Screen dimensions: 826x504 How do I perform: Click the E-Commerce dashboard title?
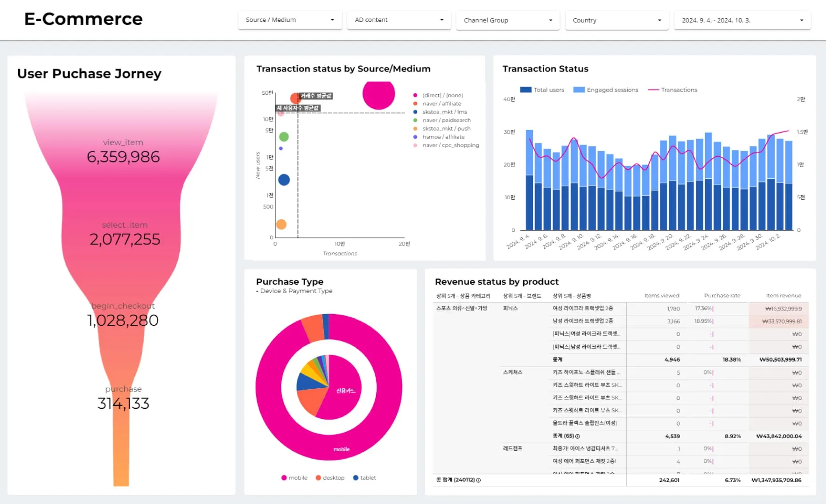pyautogui.click(x=84, y=19)
